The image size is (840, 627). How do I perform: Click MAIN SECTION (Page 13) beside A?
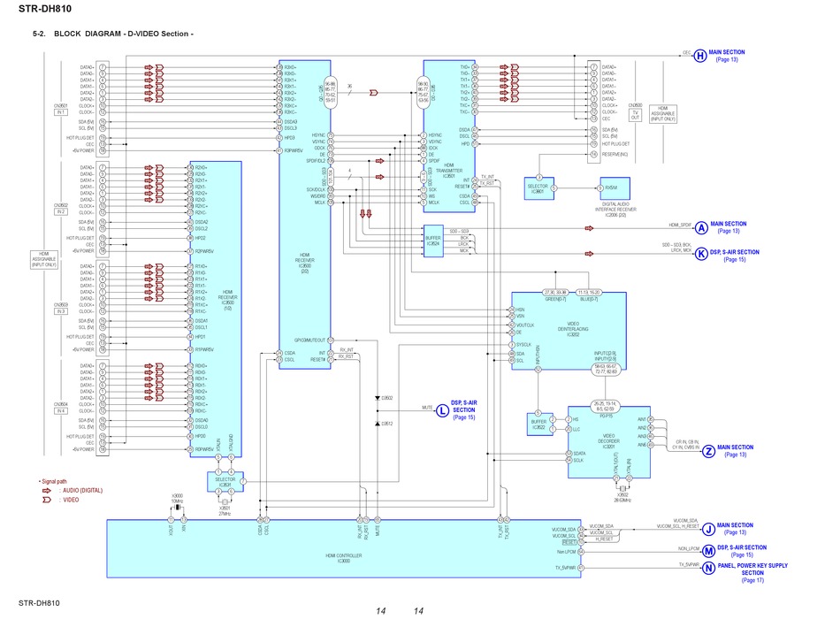[x=728, y=227]
